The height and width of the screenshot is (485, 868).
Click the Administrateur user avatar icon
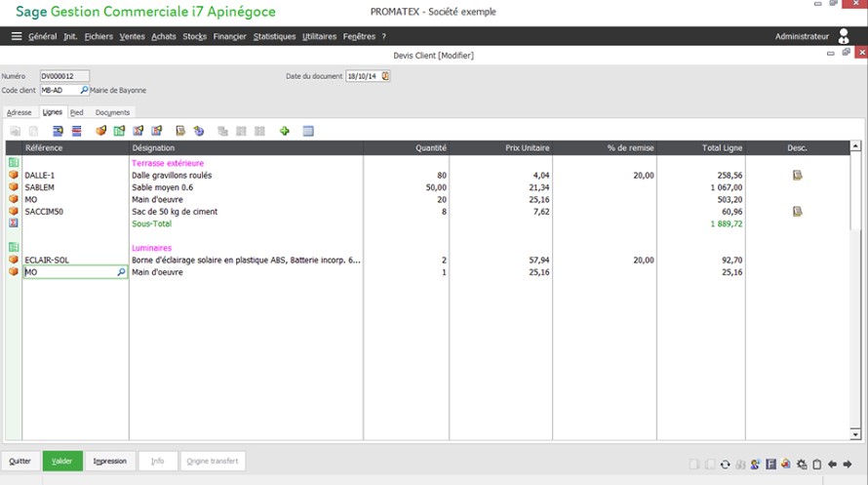click(x=844, y=36)
